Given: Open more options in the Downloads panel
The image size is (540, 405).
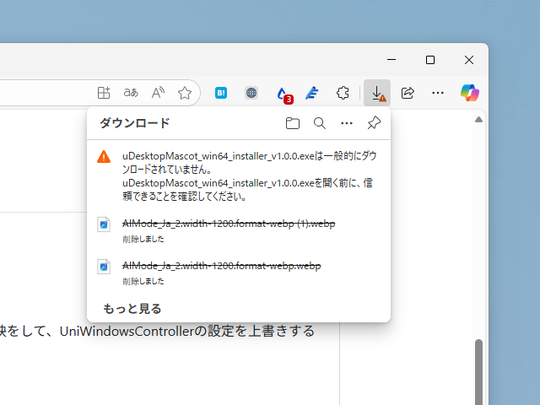Looking at the screenshot, I should [346, 123].
